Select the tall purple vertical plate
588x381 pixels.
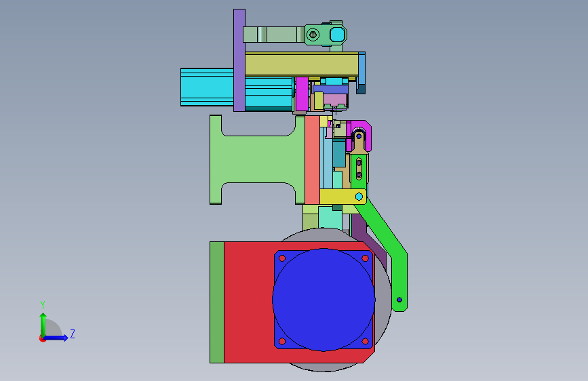pyautogui.click(x=239, y=60)
